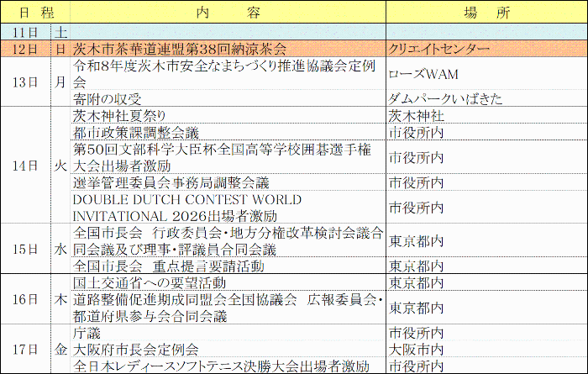Select the 15日 date cell
Image resolution: width=588 pixels, height=374 pixels.
[x=25, y=249]
